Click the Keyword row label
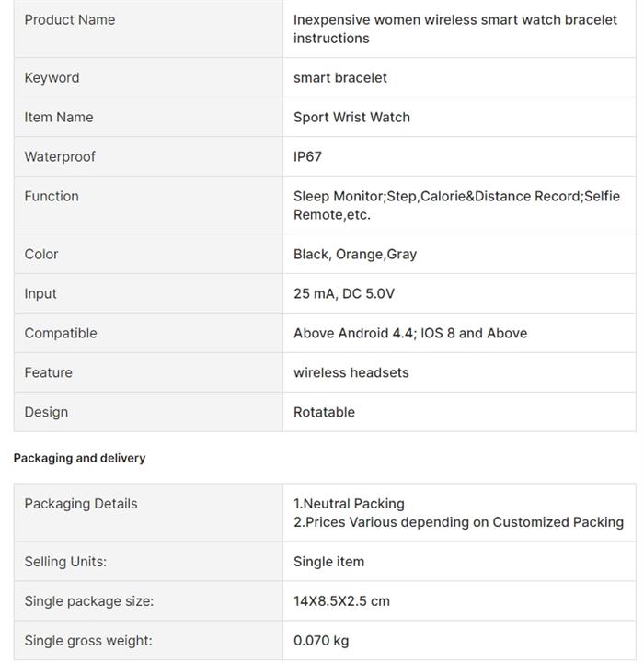 52,77
